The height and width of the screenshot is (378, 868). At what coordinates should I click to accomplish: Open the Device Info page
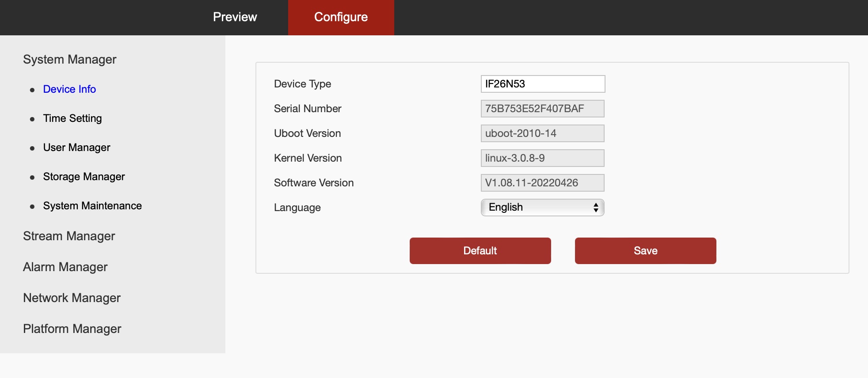click(69, 89)
